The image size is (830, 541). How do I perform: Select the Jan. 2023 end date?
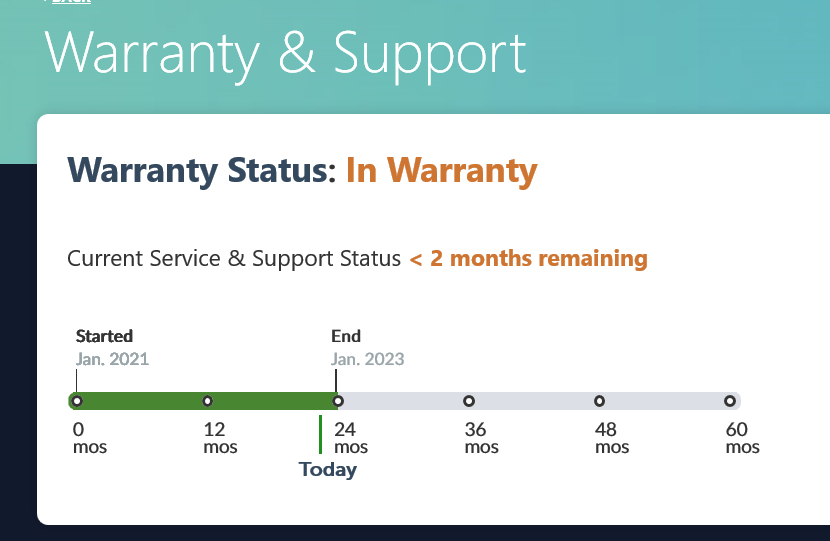367,358
